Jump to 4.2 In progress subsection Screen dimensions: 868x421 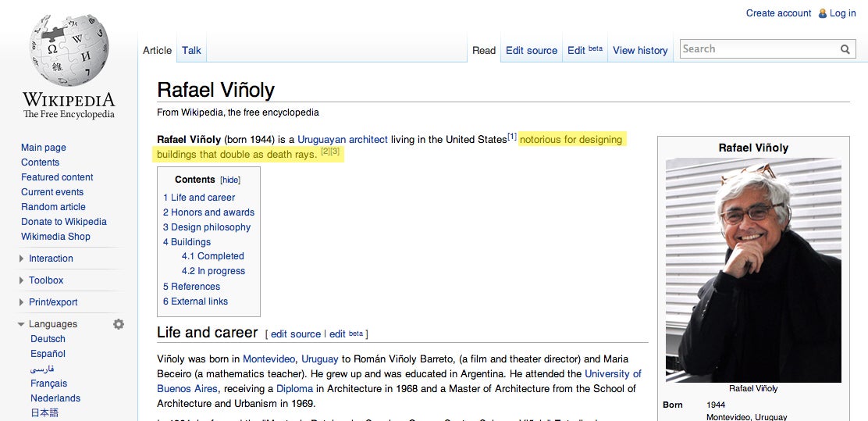click(x=213, y=272)
